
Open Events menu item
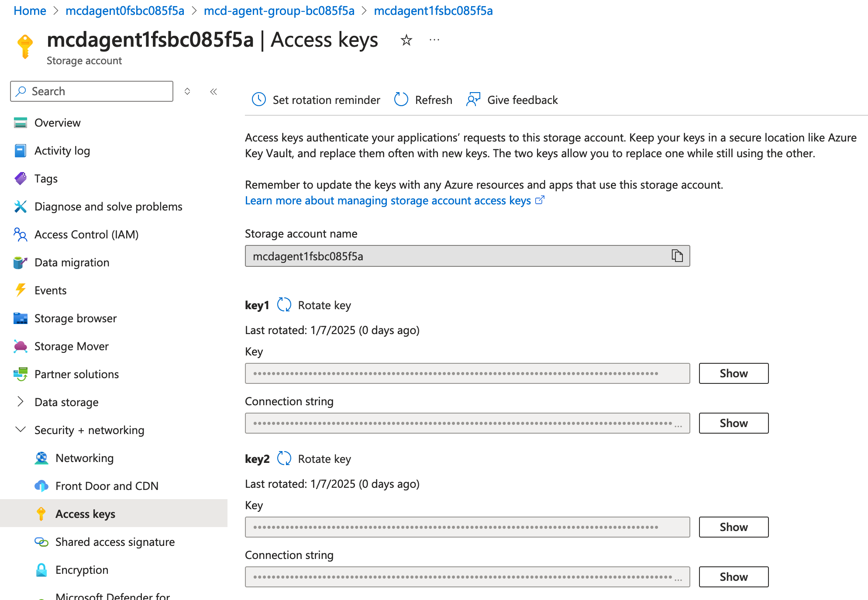pos(50,290)
